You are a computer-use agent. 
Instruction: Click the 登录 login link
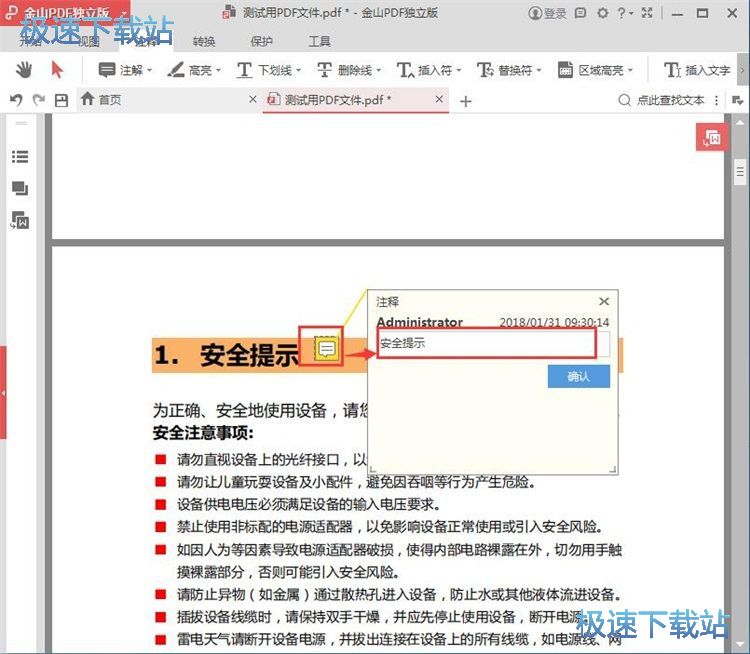pyautogui.click(x=547, y=14)
